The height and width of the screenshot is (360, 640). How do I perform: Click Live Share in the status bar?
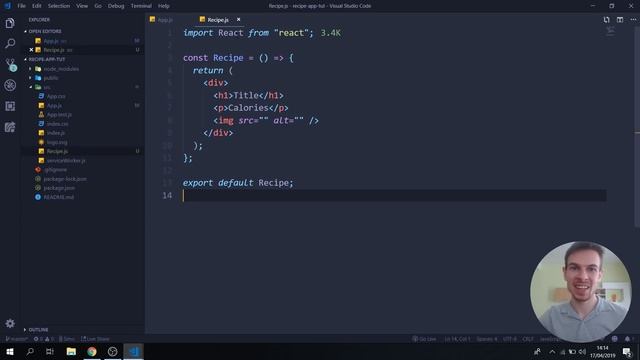tap(95, 339)
